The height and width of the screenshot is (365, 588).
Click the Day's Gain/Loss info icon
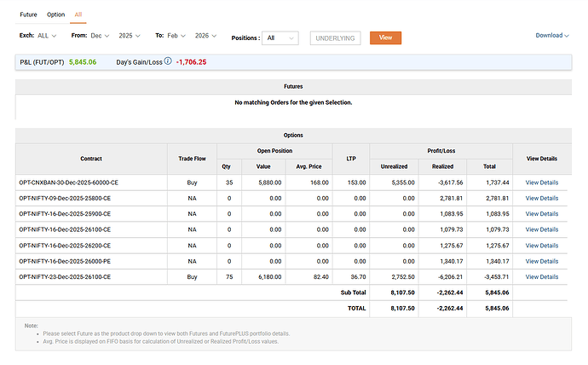pyautogui.click(x=168, y=61)
